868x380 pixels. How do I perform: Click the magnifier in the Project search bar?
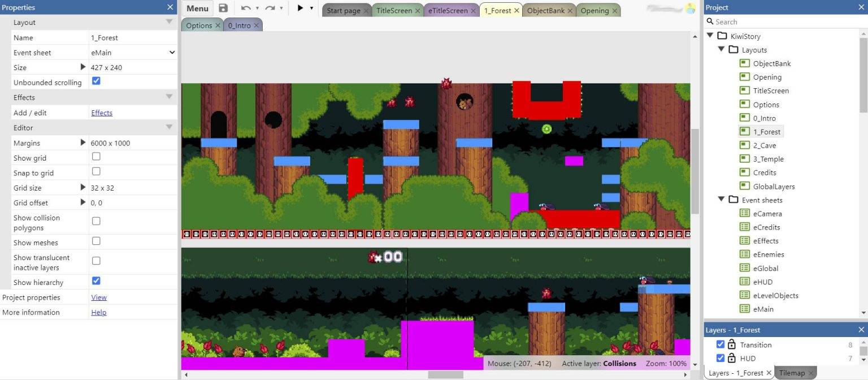tap(710, 21)
